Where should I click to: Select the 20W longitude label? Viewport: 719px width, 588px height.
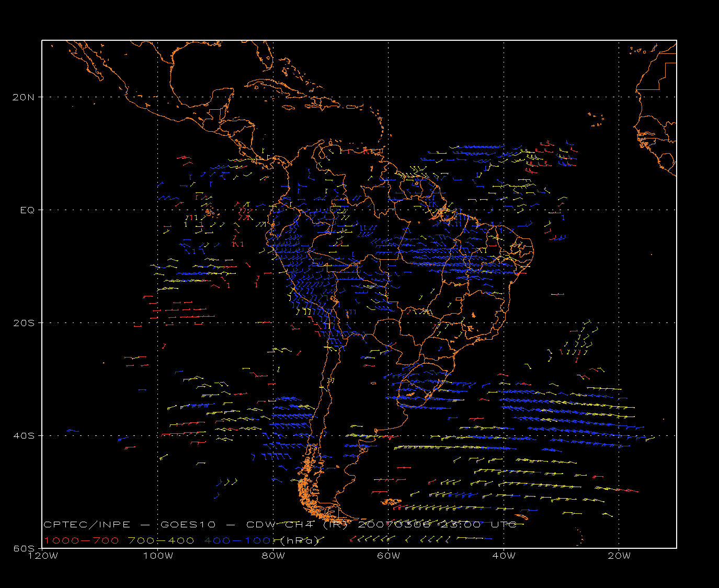[x=619, y=556]
